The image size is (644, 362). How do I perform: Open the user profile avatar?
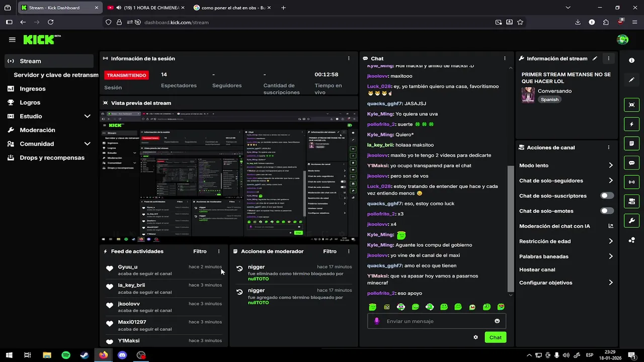tap(623, 40)
